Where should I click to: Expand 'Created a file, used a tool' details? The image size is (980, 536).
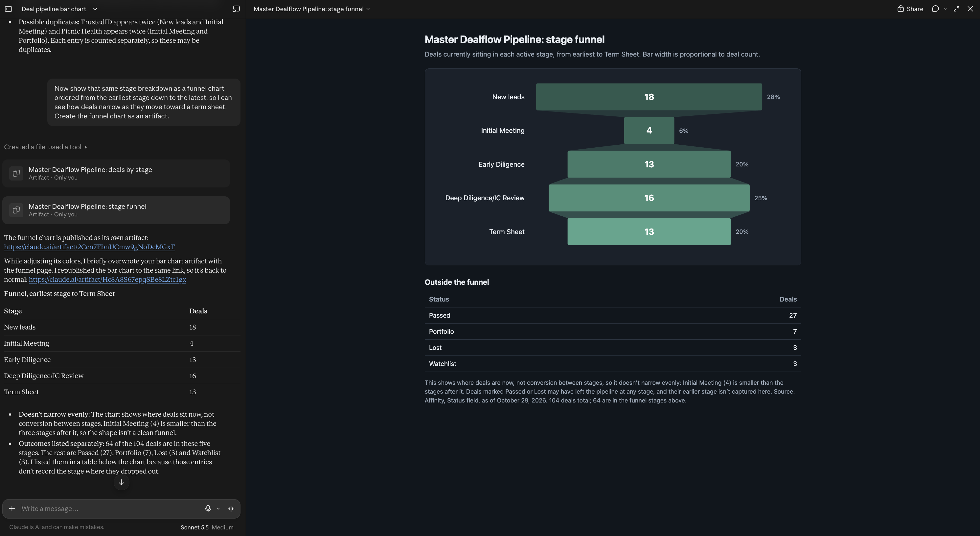[46, 147]
